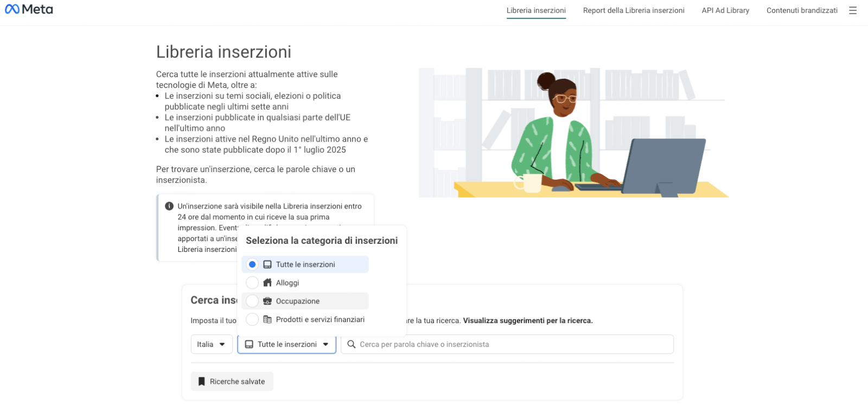Viewport: 868px width, 417px height.
Task: Click the icon beside the Tutte le inserzioni option
Action: tap(267, 264)
